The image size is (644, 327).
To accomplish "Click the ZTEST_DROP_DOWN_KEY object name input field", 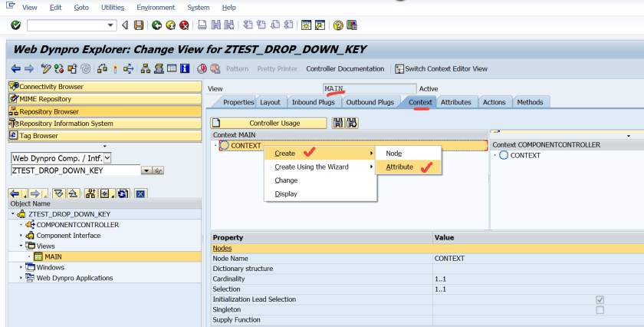I will [74, 170].
